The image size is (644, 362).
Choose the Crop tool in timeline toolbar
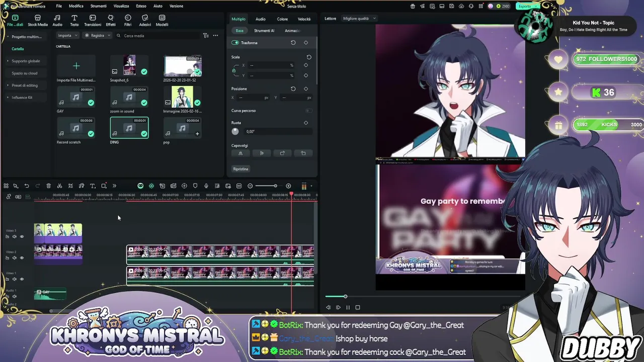tap(70, 186)
